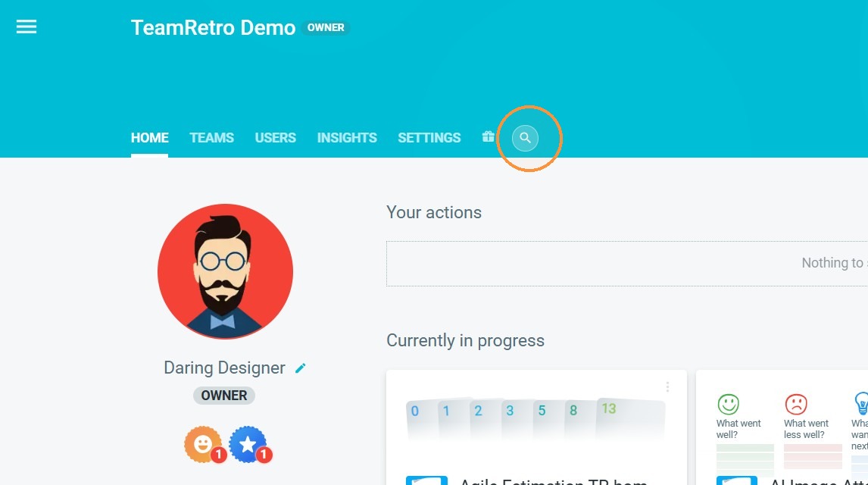Switch to the TEAMS tab
This screenshot has height=485, width=868.
(211, 138)
